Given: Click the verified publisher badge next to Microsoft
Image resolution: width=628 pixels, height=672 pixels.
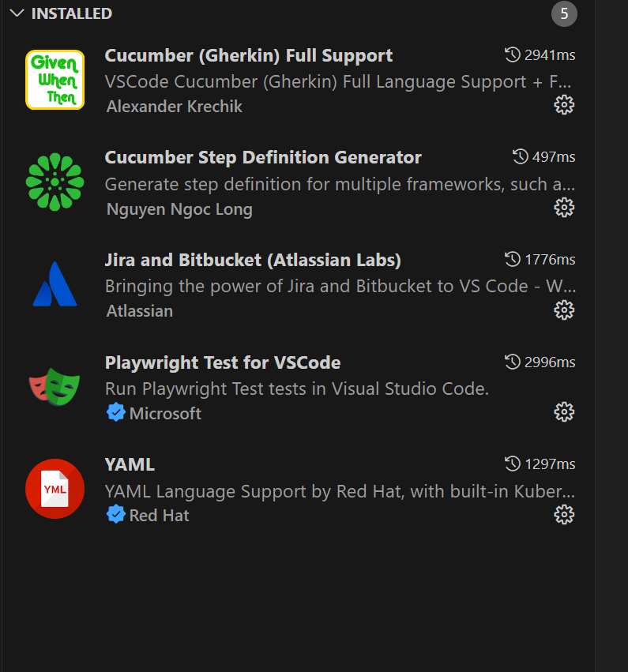Looking at the screenshot, I should point(115,412).
